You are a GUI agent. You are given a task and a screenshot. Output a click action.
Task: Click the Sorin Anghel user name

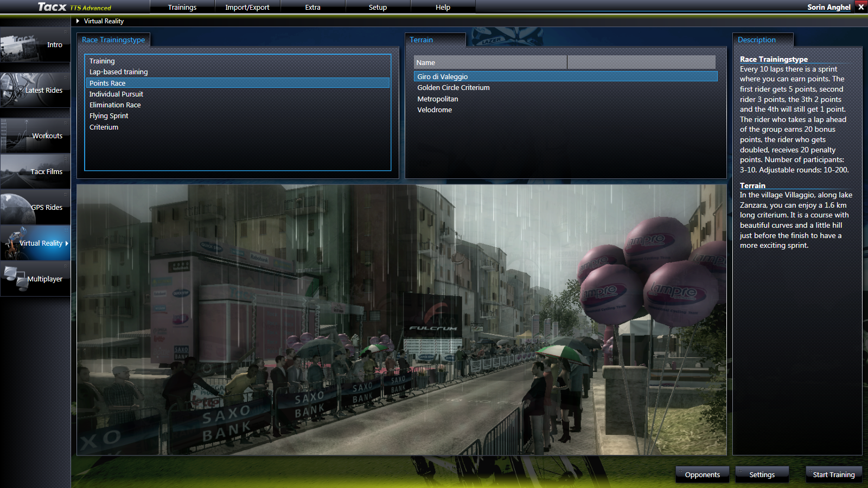click(828, 7)
